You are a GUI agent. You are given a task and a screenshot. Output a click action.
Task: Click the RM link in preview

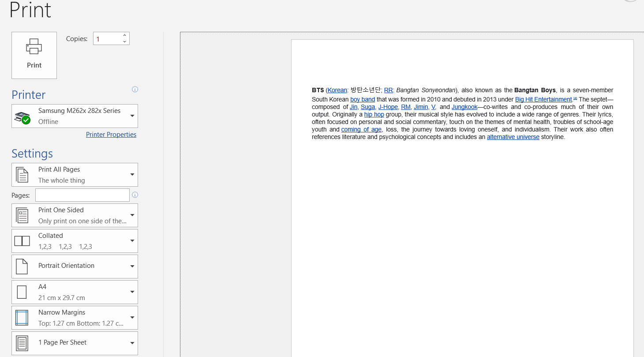click(x=406, y=107)
